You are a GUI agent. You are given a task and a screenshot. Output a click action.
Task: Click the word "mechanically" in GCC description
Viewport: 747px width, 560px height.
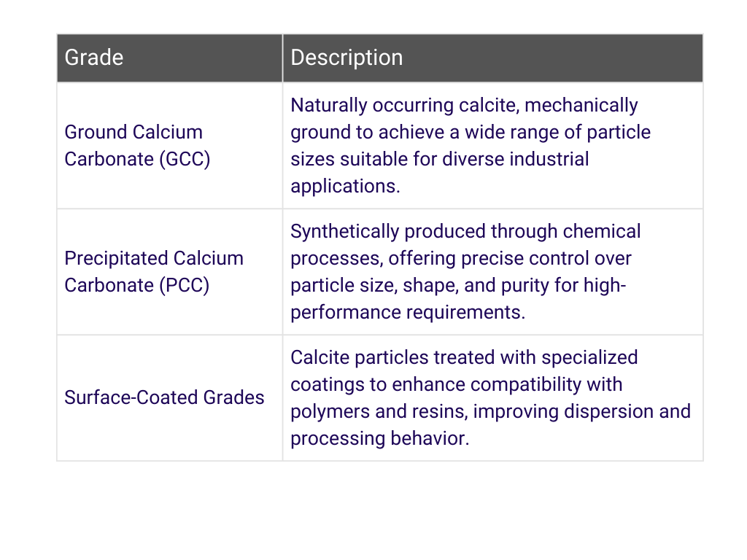pyautogui.click(x=581, y=105)
